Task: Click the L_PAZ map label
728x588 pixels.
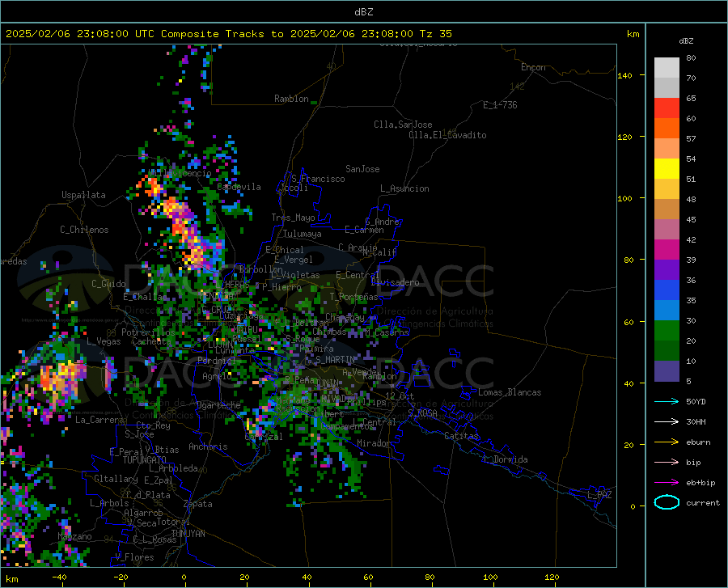Action: click(x=599, y=495)
